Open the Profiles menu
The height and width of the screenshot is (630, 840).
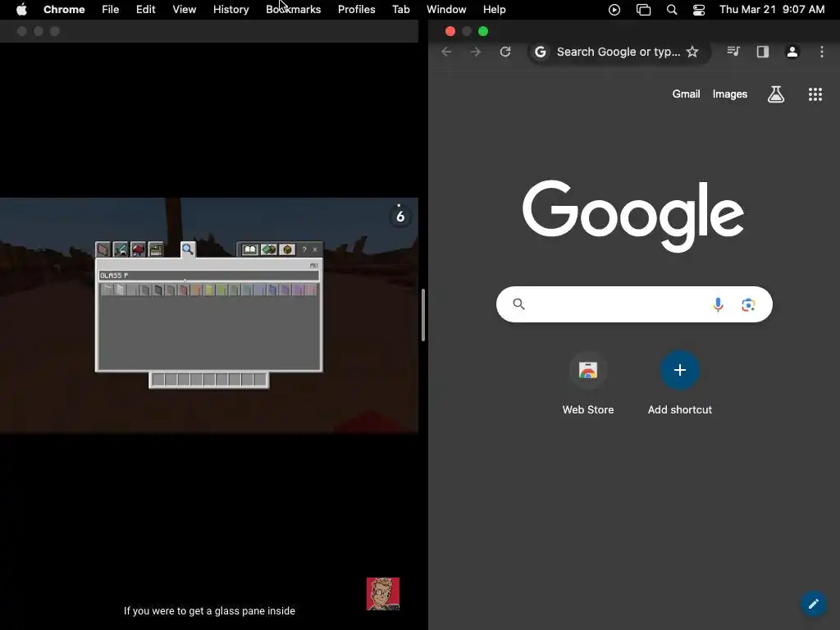(356, 9)
